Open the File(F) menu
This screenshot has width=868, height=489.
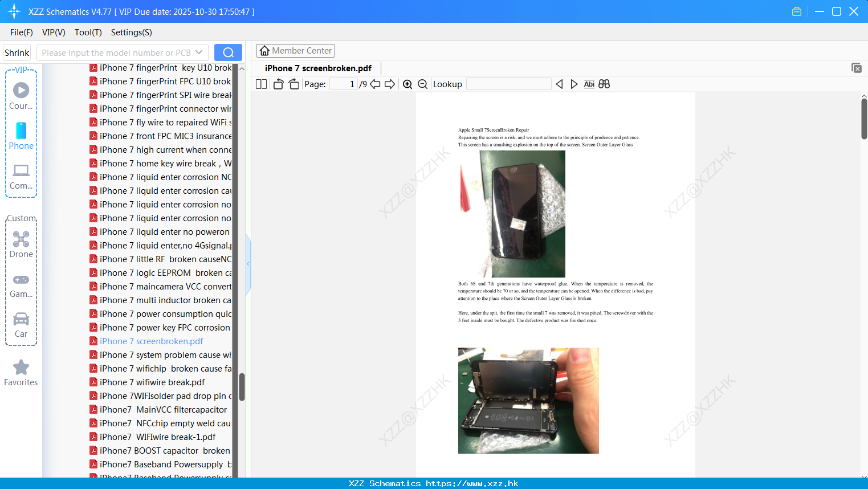(22, 32)
